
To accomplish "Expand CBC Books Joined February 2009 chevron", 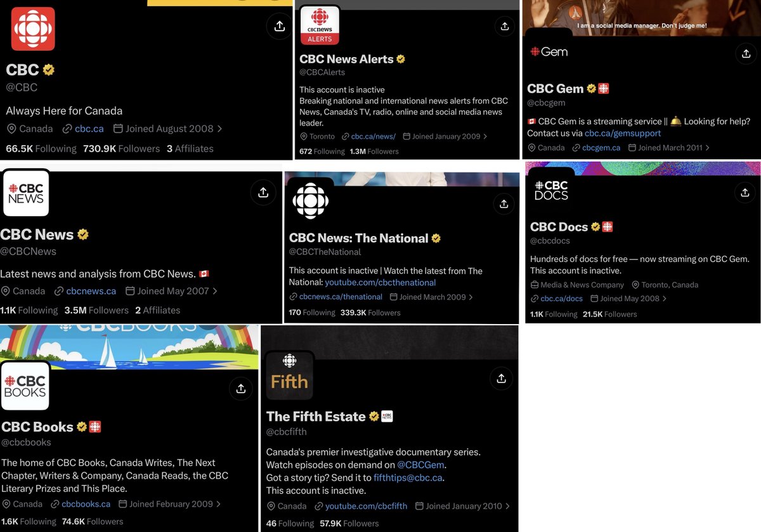I will 218,504.
